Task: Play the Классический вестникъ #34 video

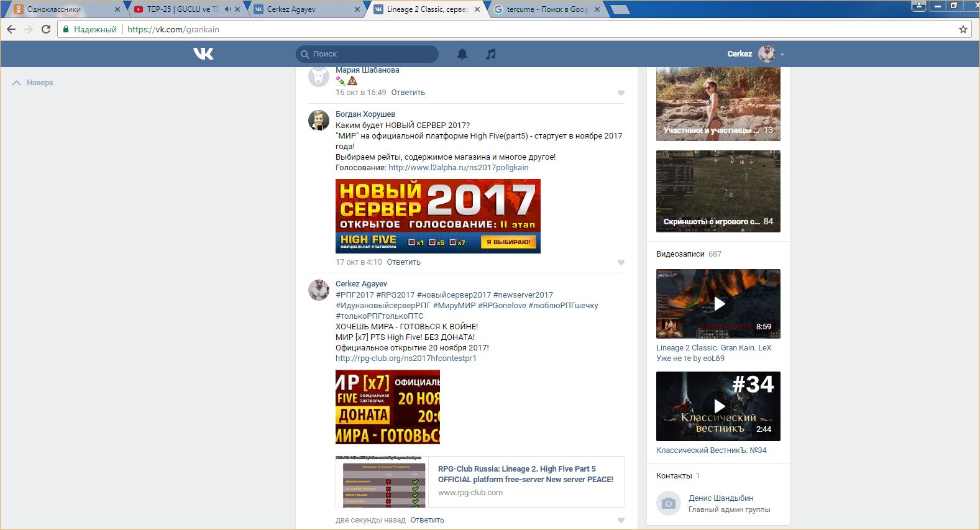Action: point(718,406)
